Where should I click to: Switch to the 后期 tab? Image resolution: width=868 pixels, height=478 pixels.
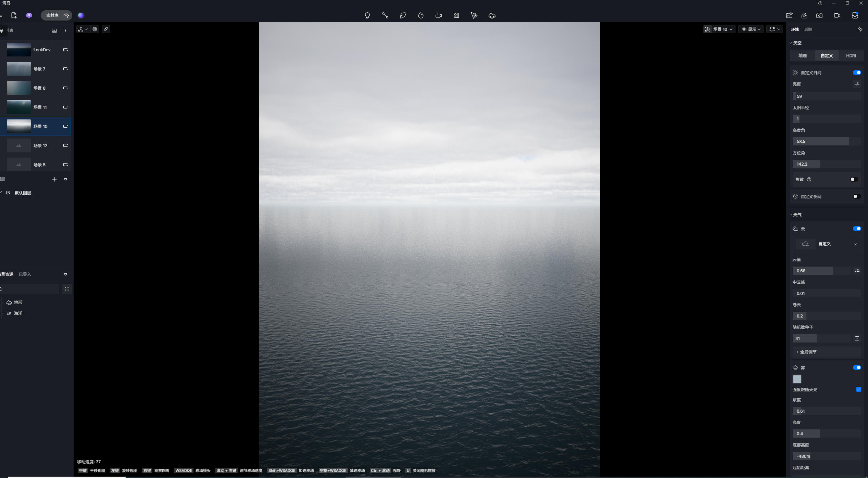pyautogui.click(x=808, y=29)
